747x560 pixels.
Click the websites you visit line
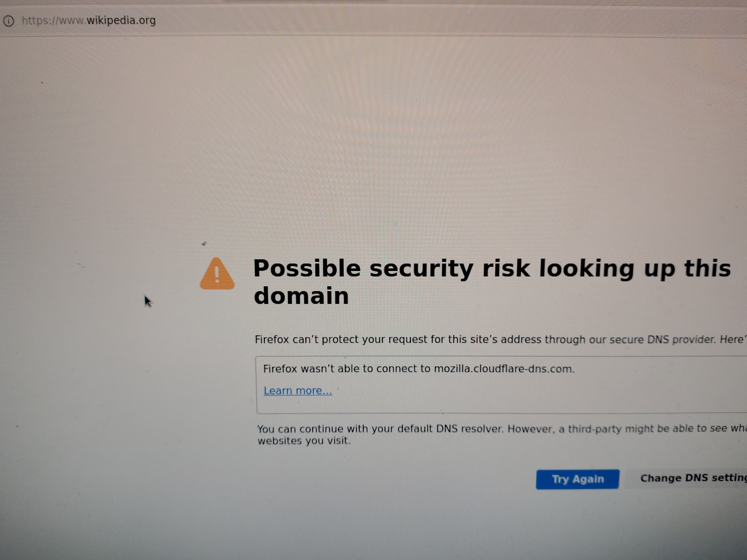tap(304, 441)
